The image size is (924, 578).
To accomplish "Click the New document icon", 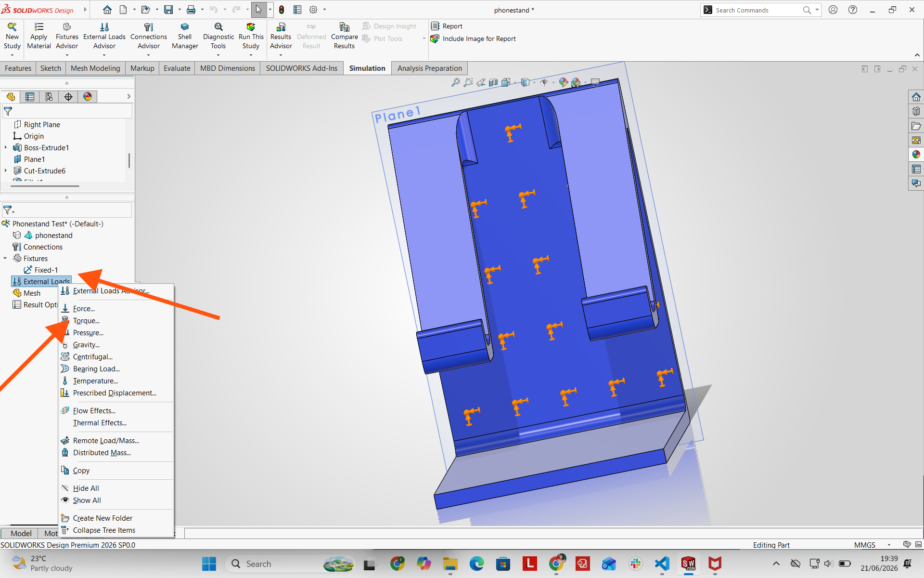I will coord(123,10).
